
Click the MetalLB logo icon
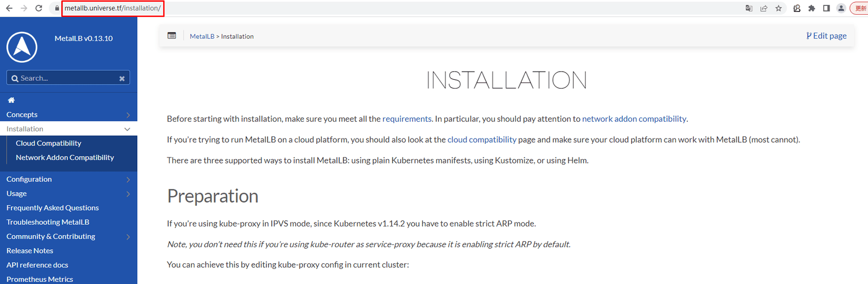coord(22,47)
